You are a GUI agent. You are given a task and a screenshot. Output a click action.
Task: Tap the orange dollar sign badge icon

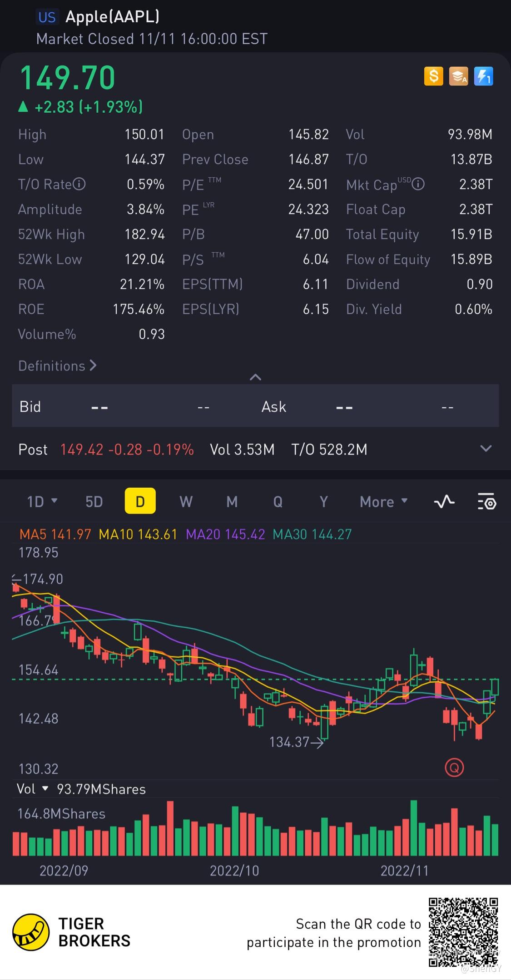click(433, 76)
